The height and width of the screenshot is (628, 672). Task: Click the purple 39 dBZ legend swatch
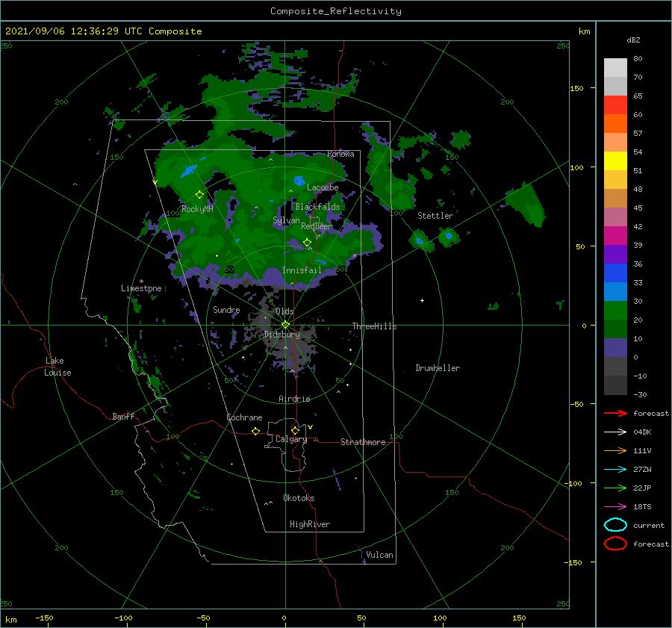click(x=615, y=254)
